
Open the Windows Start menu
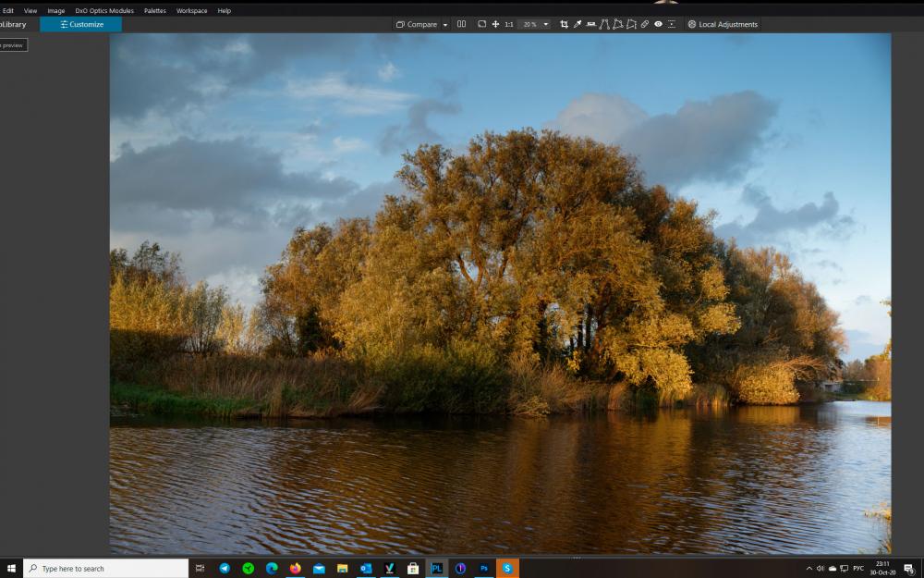coord(11,569)
